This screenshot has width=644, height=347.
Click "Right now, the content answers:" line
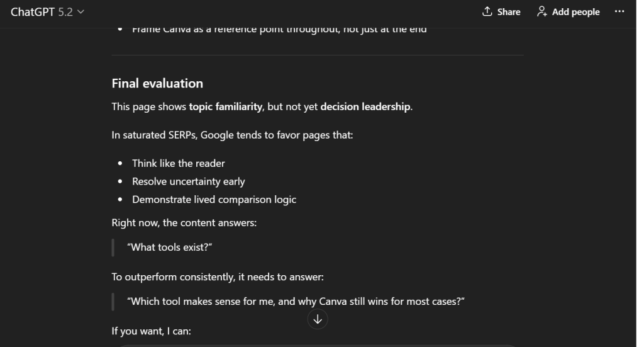(184, 222)
